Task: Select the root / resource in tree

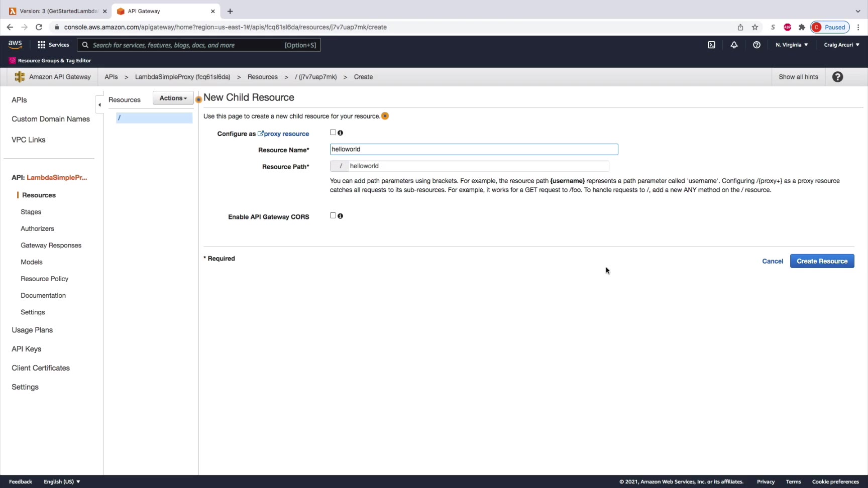Action: click(x=154, y=117)
